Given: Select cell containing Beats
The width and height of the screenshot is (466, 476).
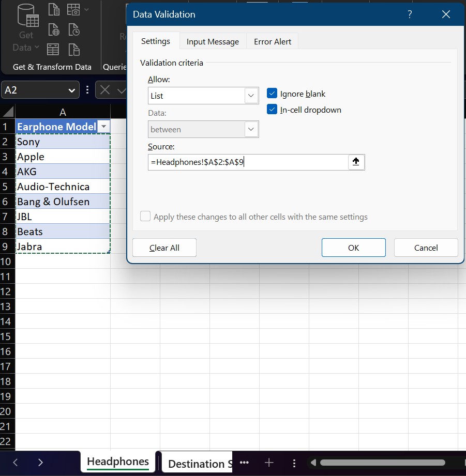Looking at the screenshot, I should 63,232.
